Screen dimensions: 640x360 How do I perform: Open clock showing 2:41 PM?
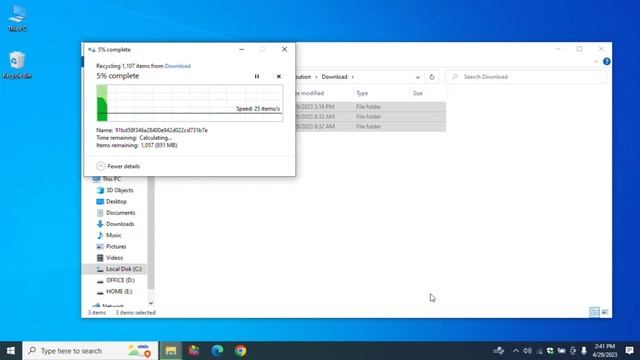(605, 351)
